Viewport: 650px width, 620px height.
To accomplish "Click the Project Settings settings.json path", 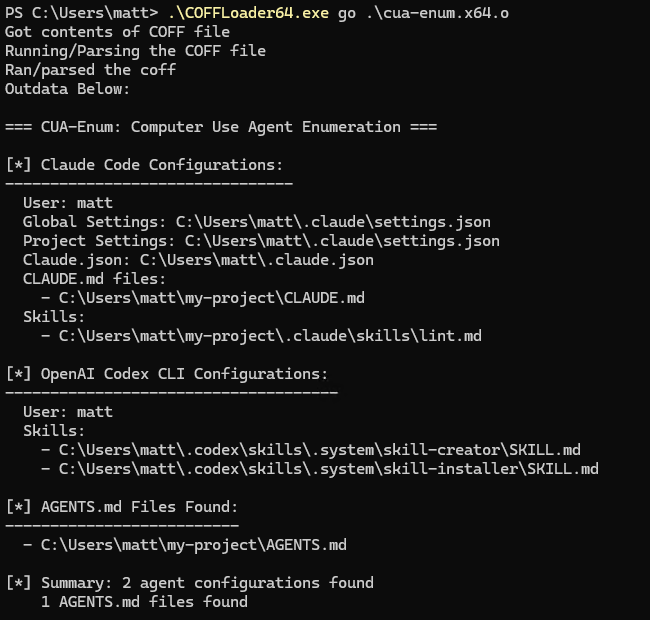I will pyautogui.click(x=342, y=241).
